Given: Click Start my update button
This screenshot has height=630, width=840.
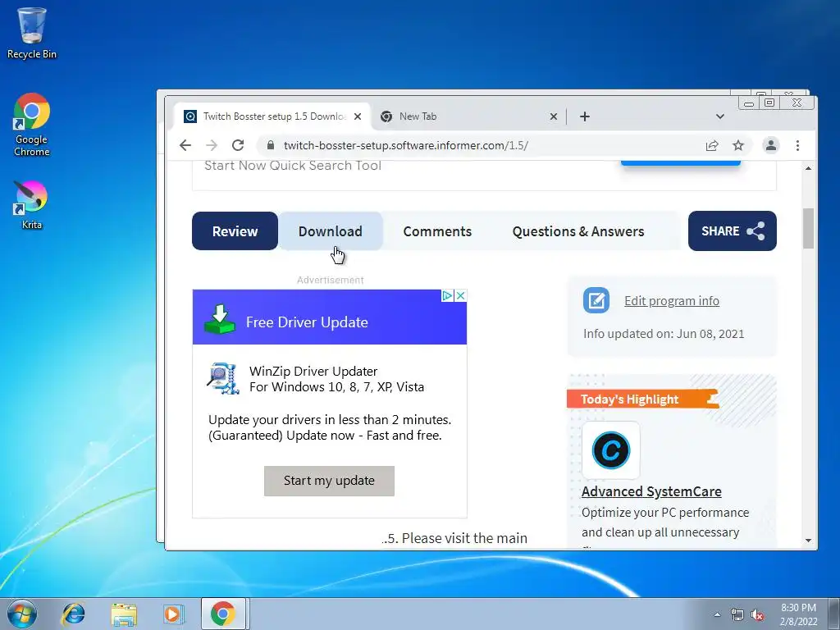Looking at the screenshot, I should tap(329, 481).
